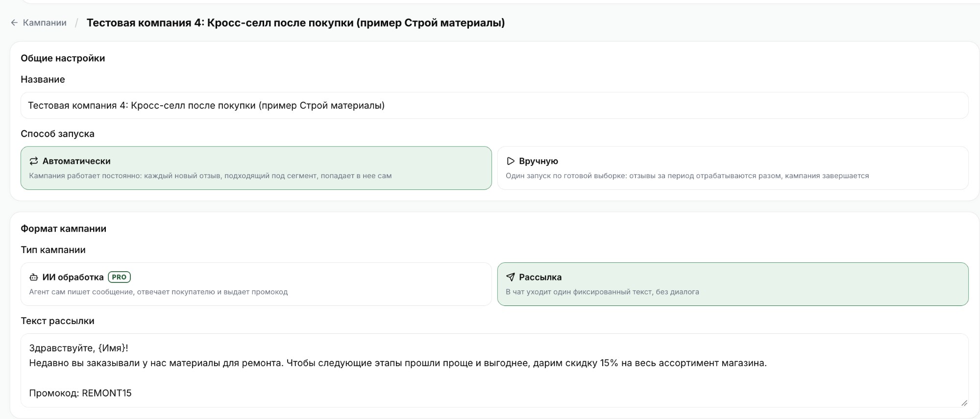Click the resize handle of the Текст рассылки area
The height and width of the screenshot is (419, 980).
click(963, 403)
